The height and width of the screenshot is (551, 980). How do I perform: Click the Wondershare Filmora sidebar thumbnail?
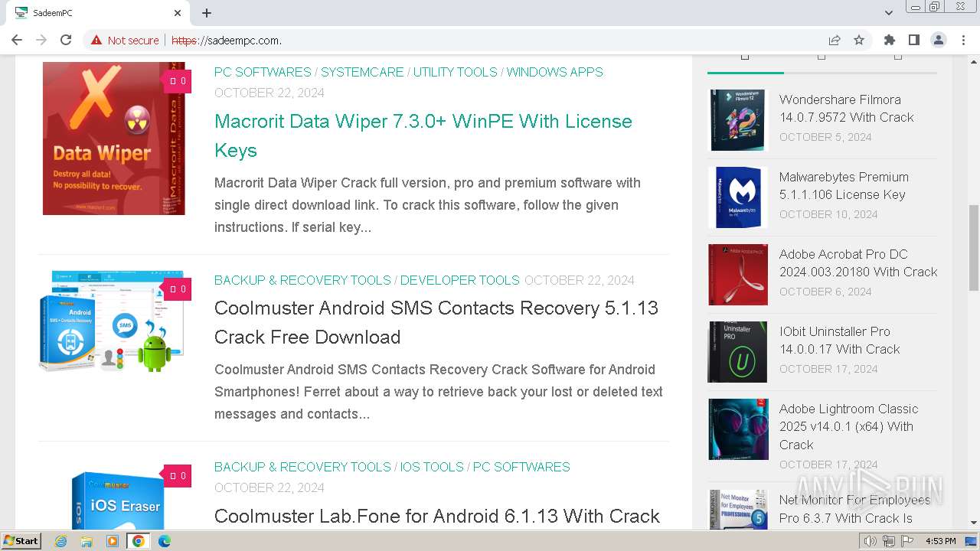tap(738, 120)
